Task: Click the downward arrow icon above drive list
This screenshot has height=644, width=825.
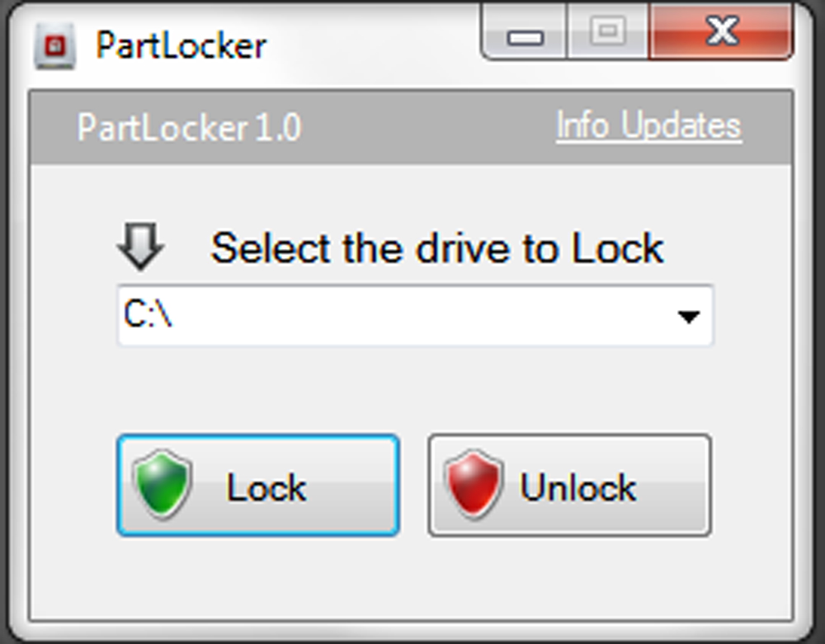Action: [141, 247]
